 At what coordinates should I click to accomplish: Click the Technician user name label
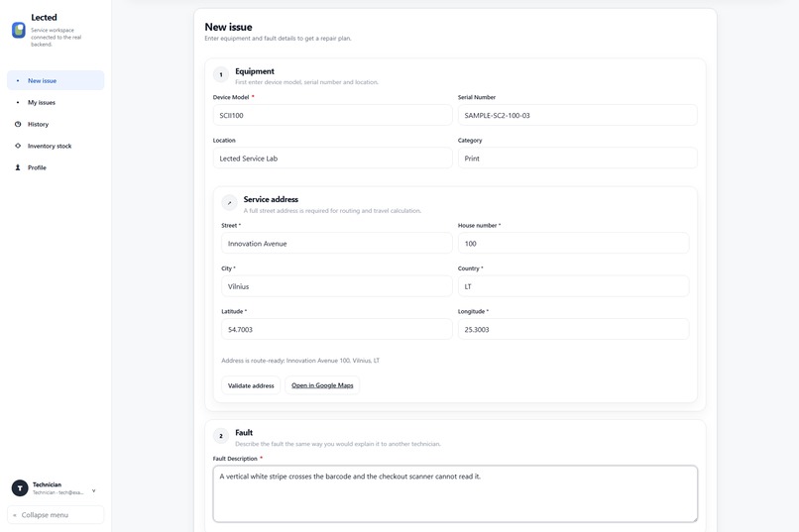click(47, 484)
